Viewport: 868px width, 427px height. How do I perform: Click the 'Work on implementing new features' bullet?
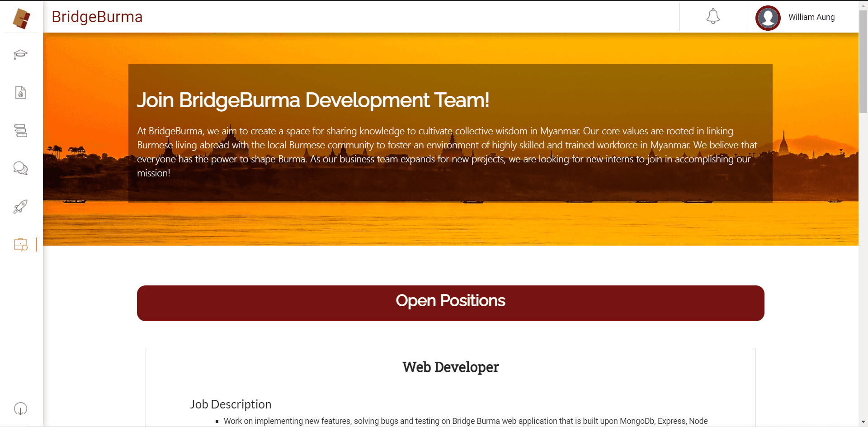coord(466,421)
